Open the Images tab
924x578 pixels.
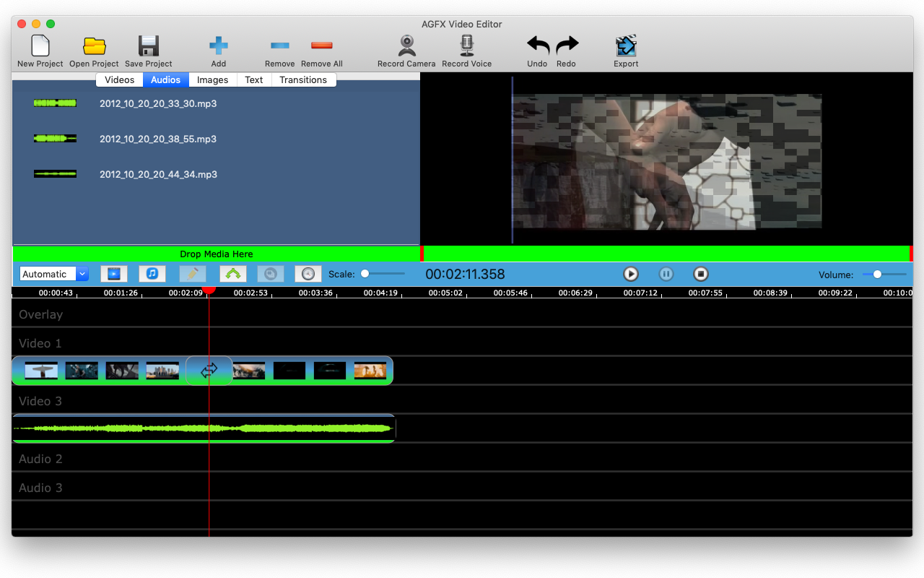click(212, 79)
